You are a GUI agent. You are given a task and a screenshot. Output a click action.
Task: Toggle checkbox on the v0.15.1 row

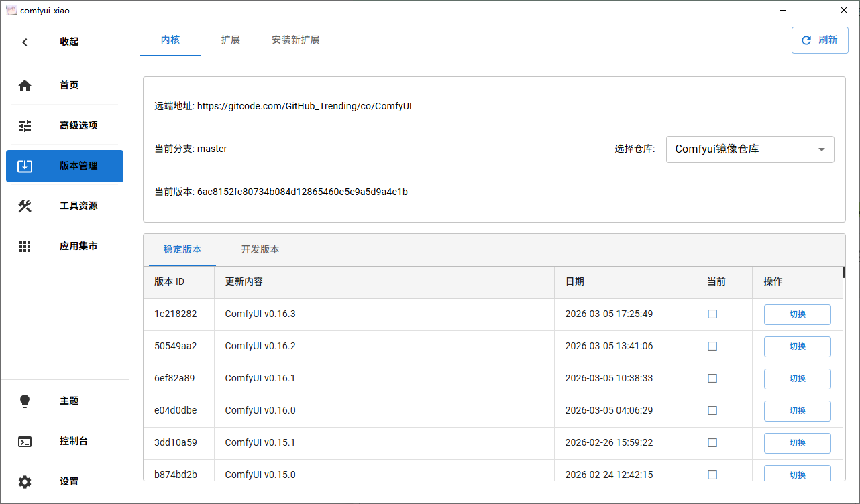(712, 443)
